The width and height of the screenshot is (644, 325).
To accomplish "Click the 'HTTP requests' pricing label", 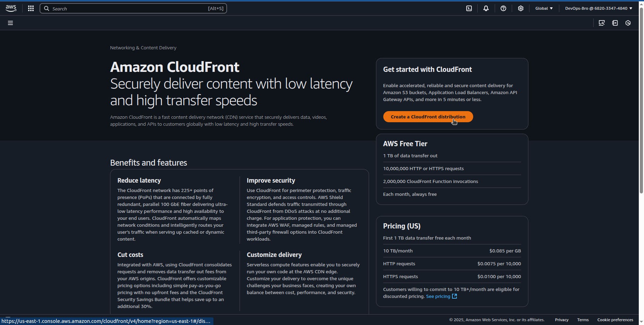I will tap(399, 264).
